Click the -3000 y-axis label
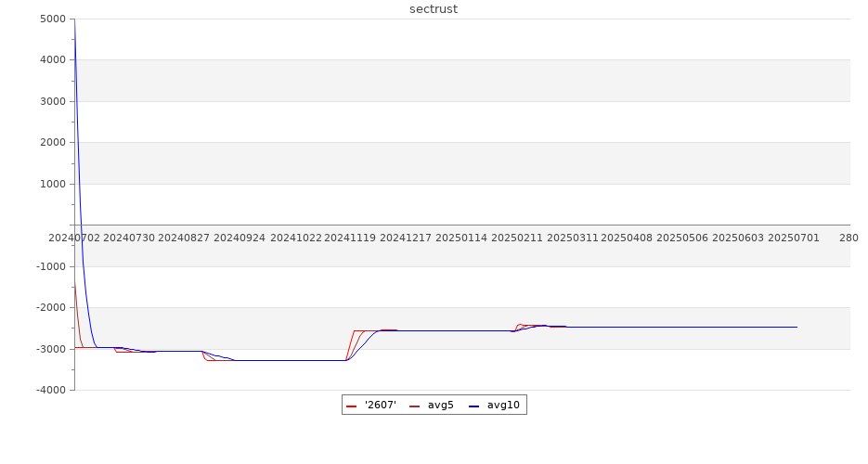The height and width of the screenshot is (464, 868). point(51,349)
